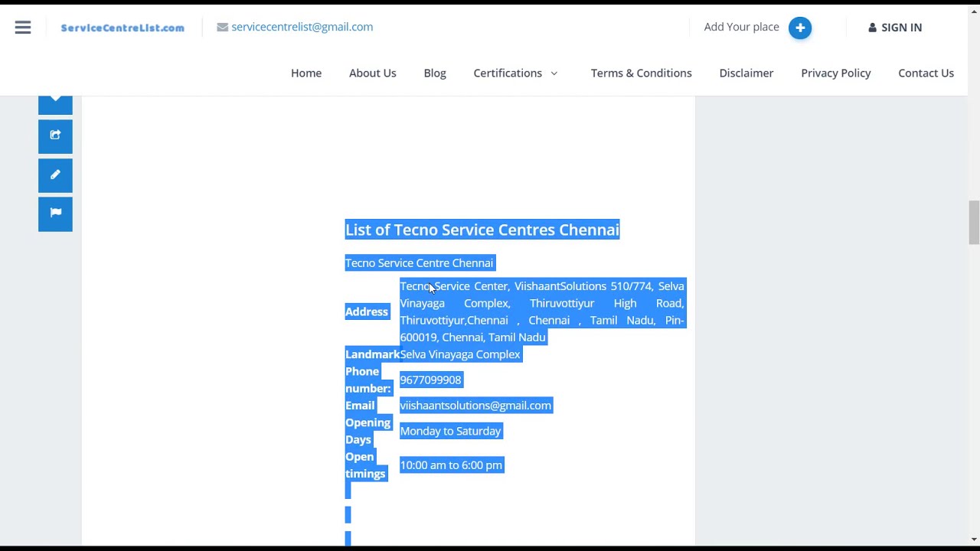Viewport: 980px width, 551px height.
Task: Click the Selva Vinayaga Complex landmark value
Action: tap(460, 354)
